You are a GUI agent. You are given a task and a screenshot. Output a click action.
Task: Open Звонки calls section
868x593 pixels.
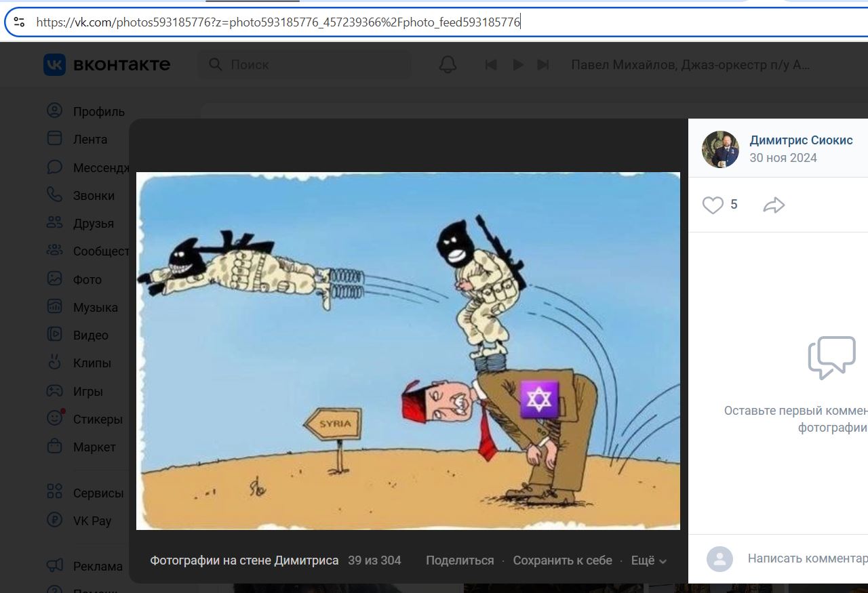[80, 195]
